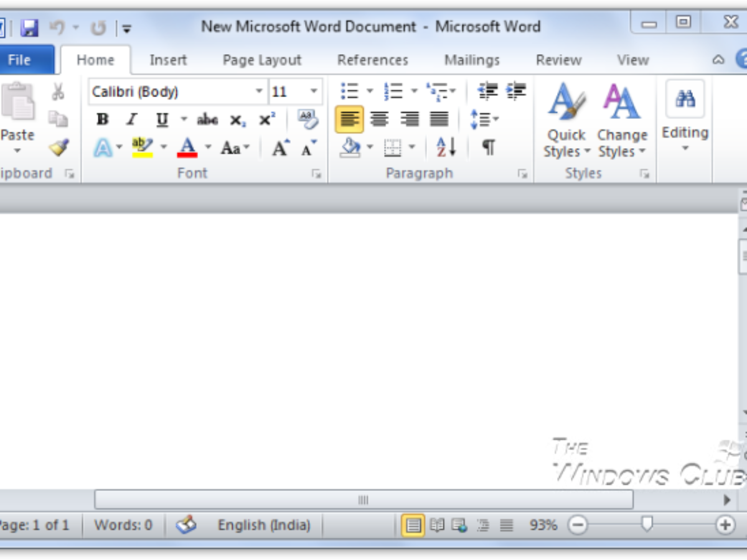Apply yellow text highlight color
Viewport: 747px width, 560px height.
(143, 148)
